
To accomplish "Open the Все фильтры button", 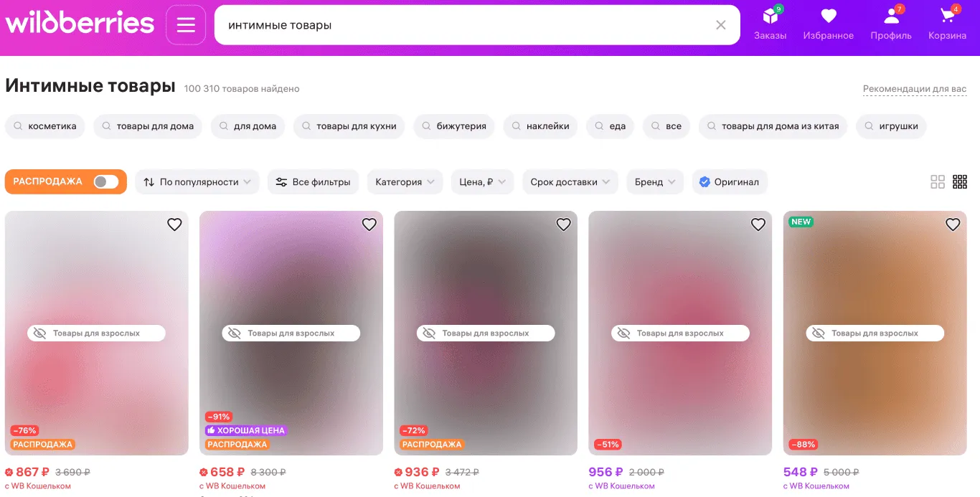I will tap(313, 182).
